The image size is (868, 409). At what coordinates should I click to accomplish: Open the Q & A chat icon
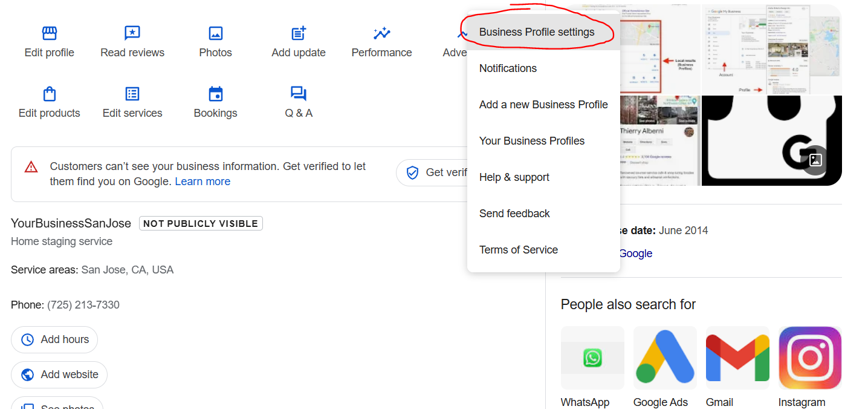pyautogui.click(x=299, y=94)
